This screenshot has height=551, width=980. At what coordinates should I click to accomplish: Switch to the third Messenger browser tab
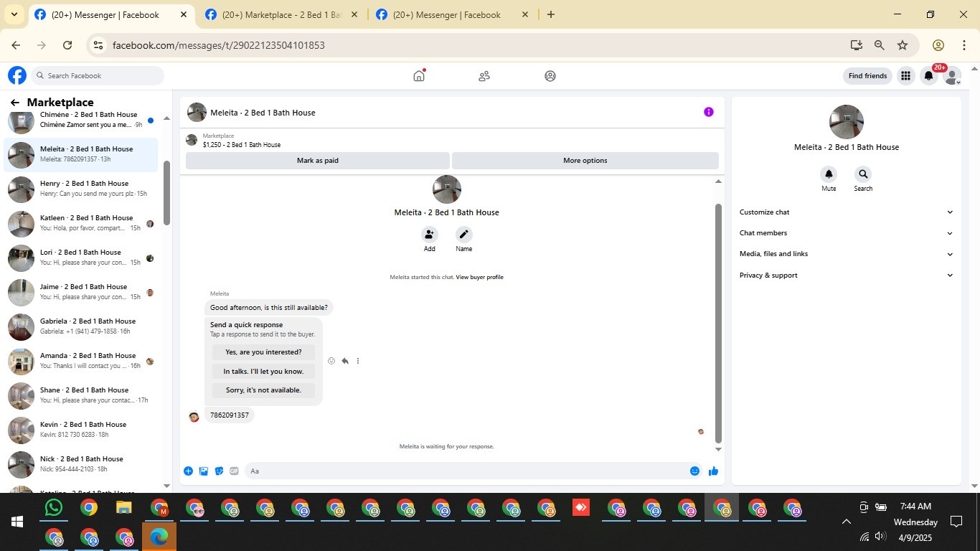[x=453, y=15]
